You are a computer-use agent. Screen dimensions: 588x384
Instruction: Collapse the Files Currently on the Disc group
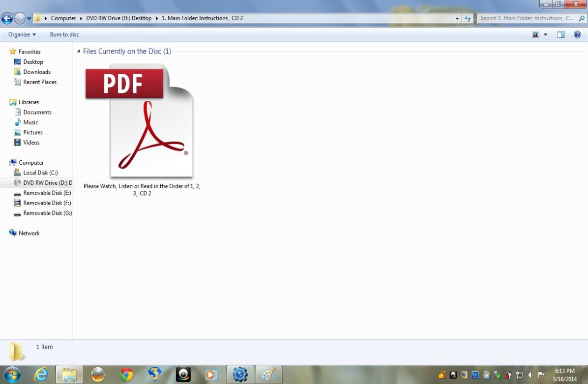(x=79, y=51)
